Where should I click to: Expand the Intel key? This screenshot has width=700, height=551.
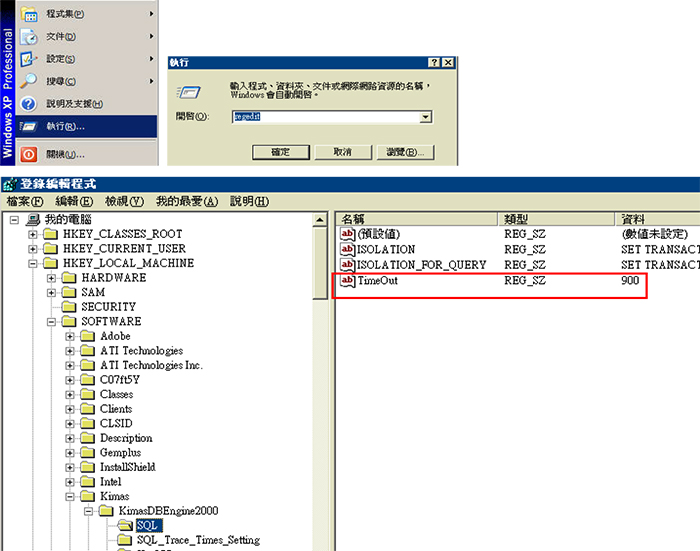[x=70, y=482]
